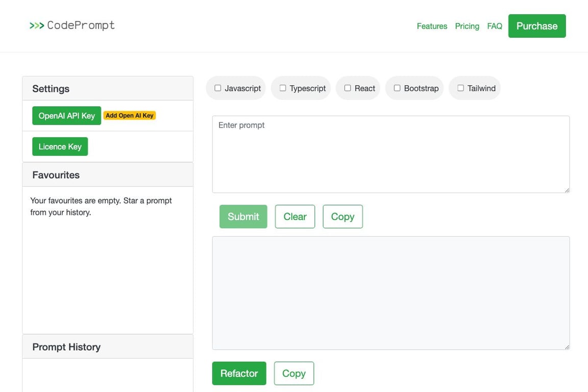Focus the Enter prompt text area
The width and height of the screenshot is (588, 392).
[x=390, y=154]
